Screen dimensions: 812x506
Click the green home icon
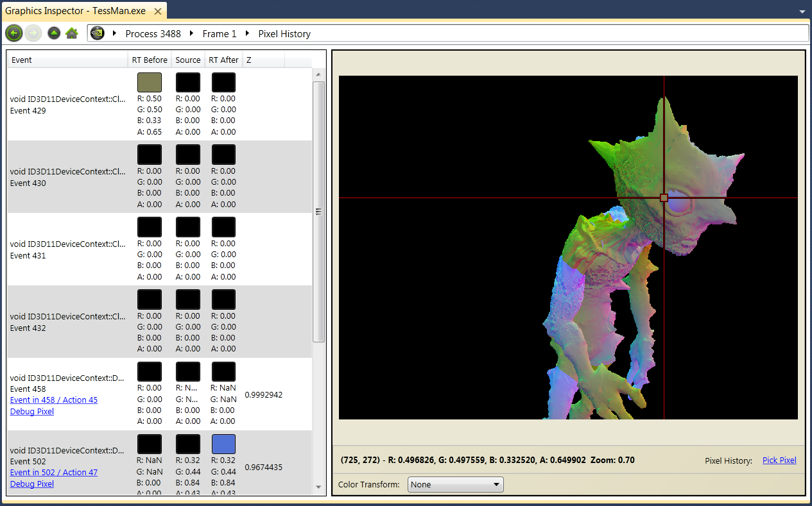coord(72,33)
